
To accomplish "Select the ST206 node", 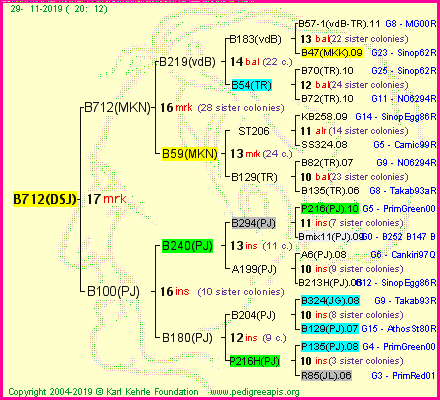I will click(x=254, y=131).
